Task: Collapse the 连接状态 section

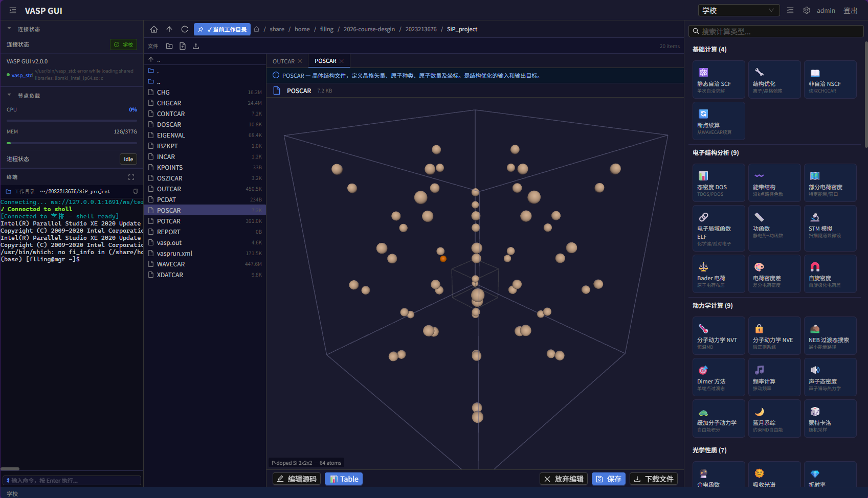Action: (9, 29)
